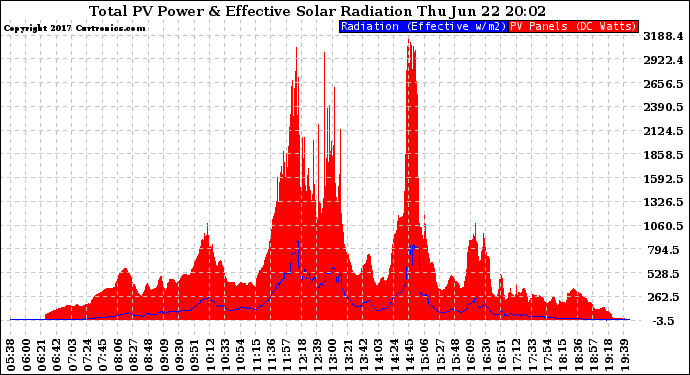Click the 06:00 time label
The width and height of the screenshot is (690, 375).
click(26, 355)
